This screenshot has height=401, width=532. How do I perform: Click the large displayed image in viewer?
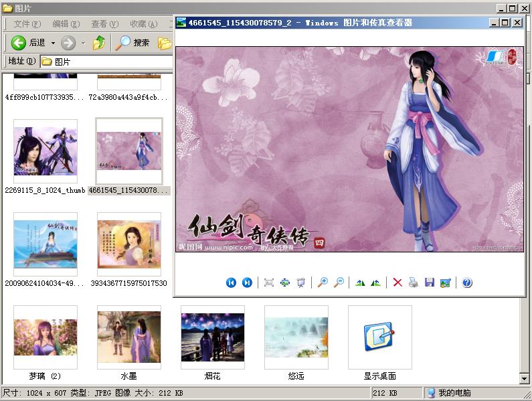coord(349,149)
